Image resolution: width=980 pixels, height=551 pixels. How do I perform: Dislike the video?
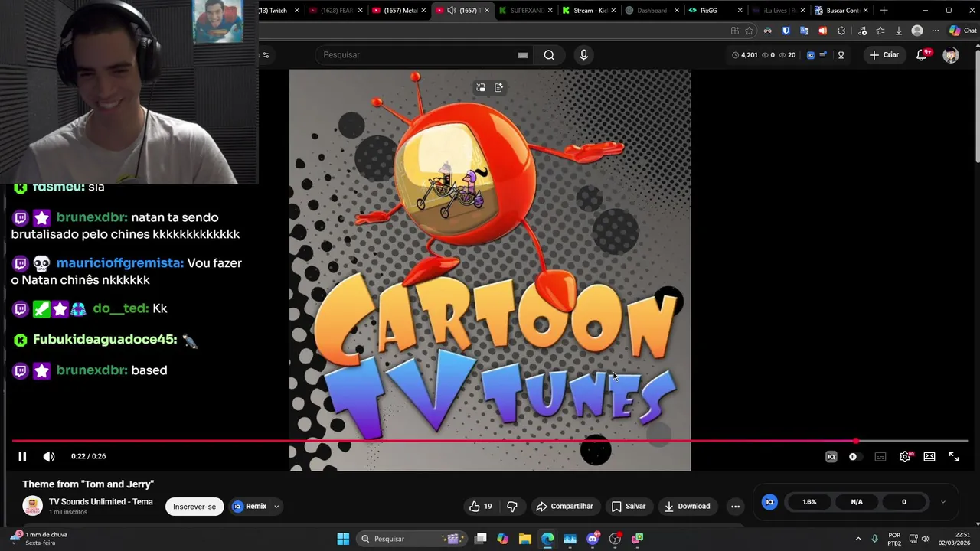(x=512, y=507)
